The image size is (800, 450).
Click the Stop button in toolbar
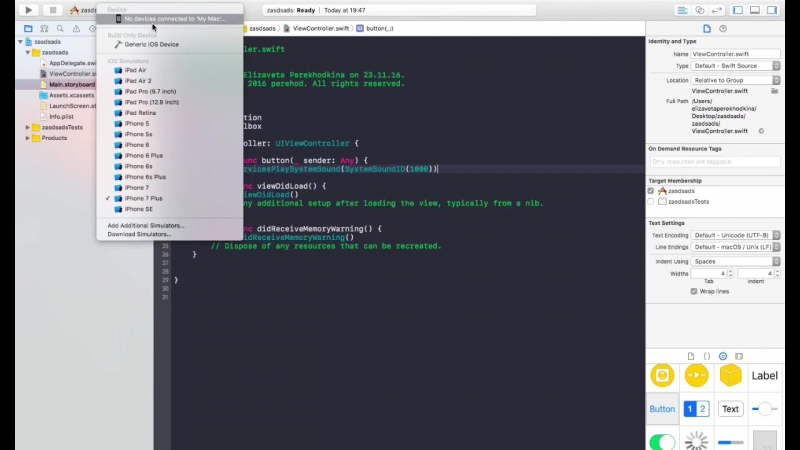coord(53,10)
